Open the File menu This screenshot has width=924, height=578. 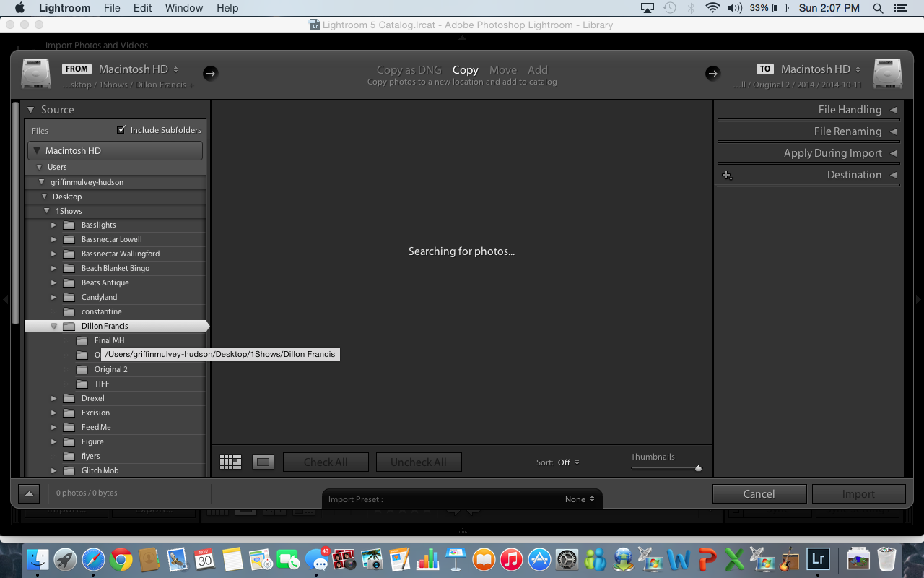[x=112, y=8]
